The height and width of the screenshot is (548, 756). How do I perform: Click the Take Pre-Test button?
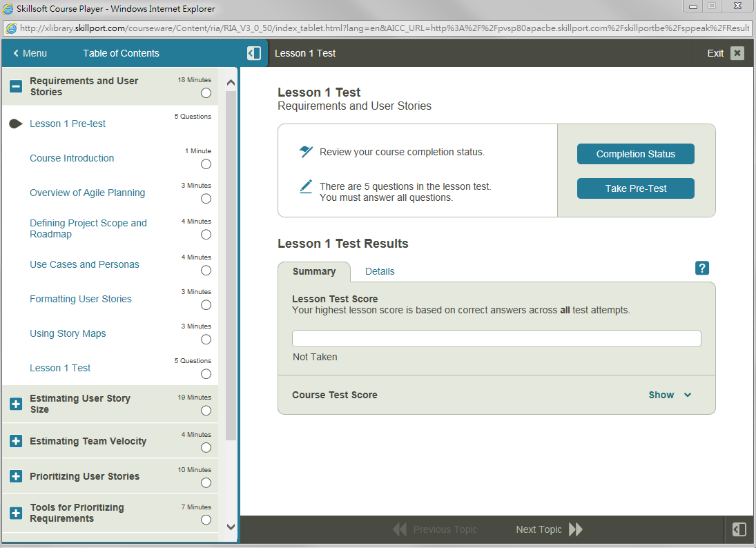click(635, 188)
